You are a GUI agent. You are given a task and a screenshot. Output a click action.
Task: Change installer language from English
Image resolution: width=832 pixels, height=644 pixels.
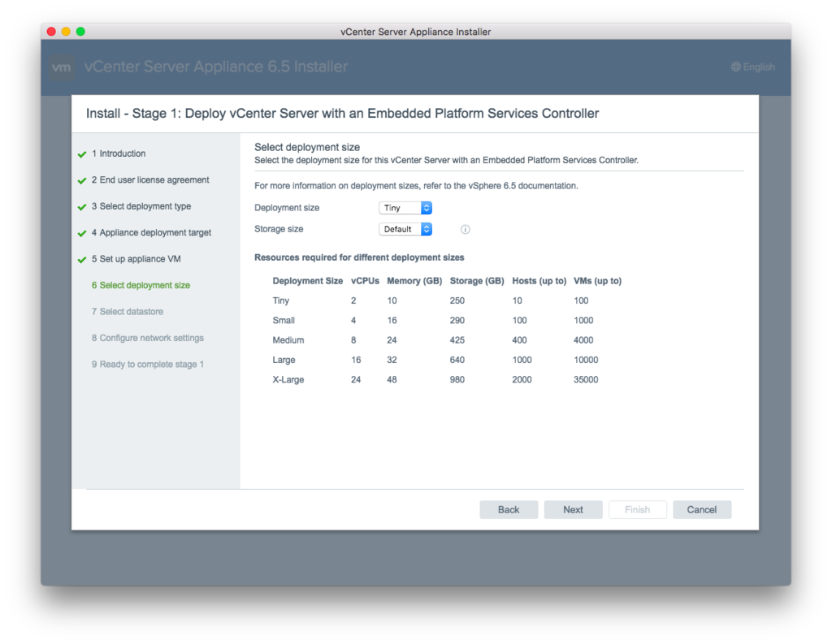coord(753,67)
